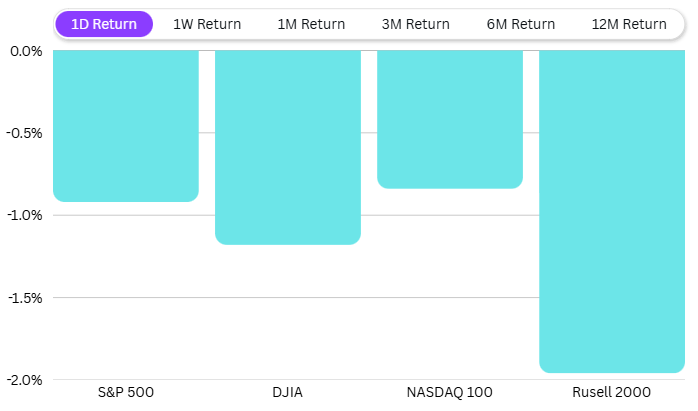The height and width of the screenshot is (411, 698).
Task: Click the DJIA return bar
Action: tap(288, 147)
